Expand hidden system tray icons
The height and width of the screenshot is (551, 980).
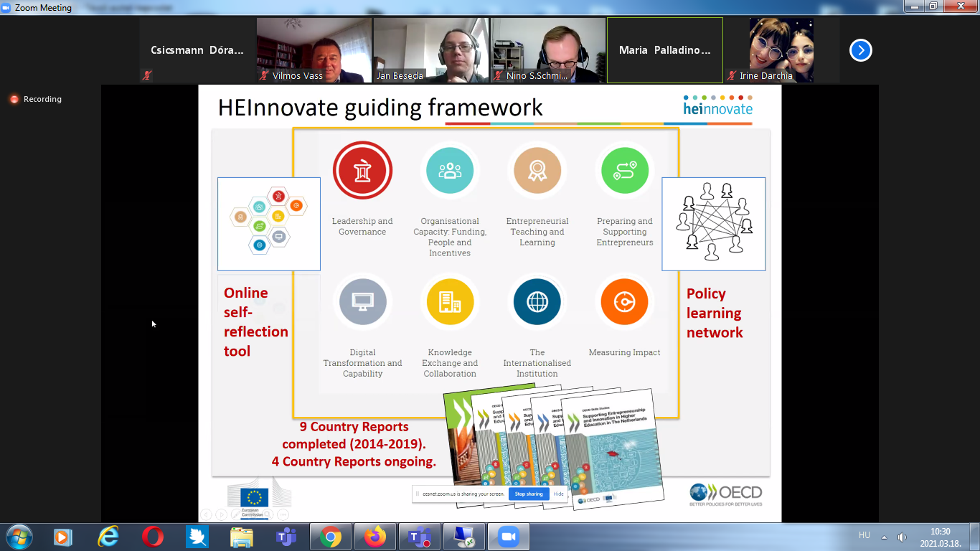(x=884, y=537)
